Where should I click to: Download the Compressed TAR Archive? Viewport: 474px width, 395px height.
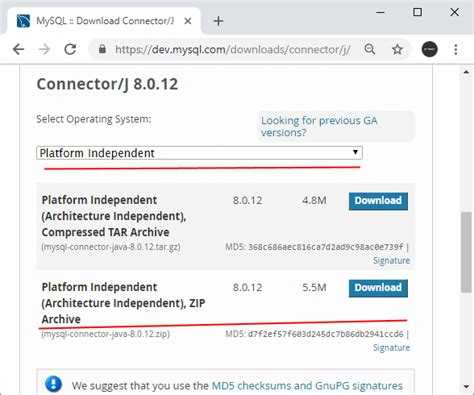click(x=378, y=201)
